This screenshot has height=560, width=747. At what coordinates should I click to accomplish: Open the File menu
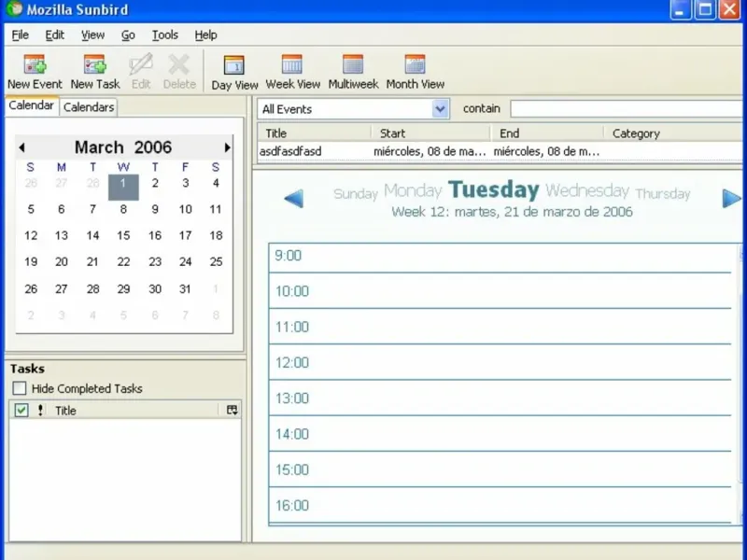(x=20, y=35)
